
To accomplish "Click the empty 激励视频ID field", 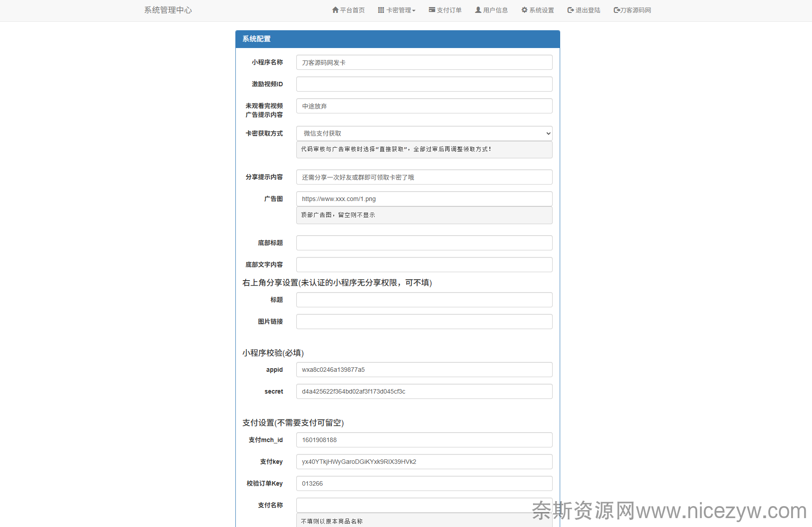I will point(424,84).
